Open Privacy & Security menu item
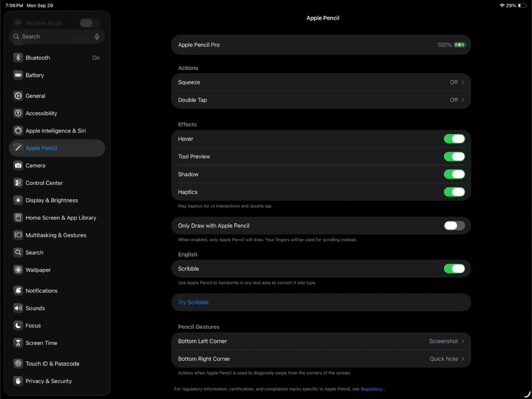The height and width of the screenshot is (399, 532). tap(48, 381)
